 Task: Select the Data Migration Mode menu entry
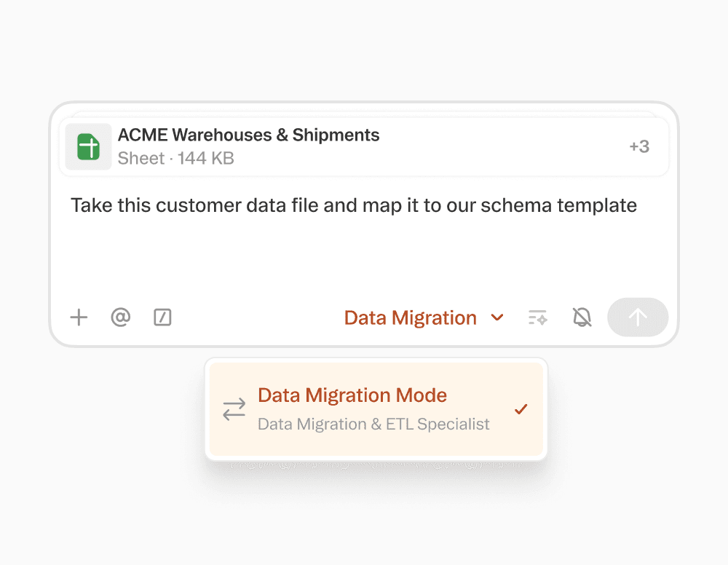pos(352,395)
